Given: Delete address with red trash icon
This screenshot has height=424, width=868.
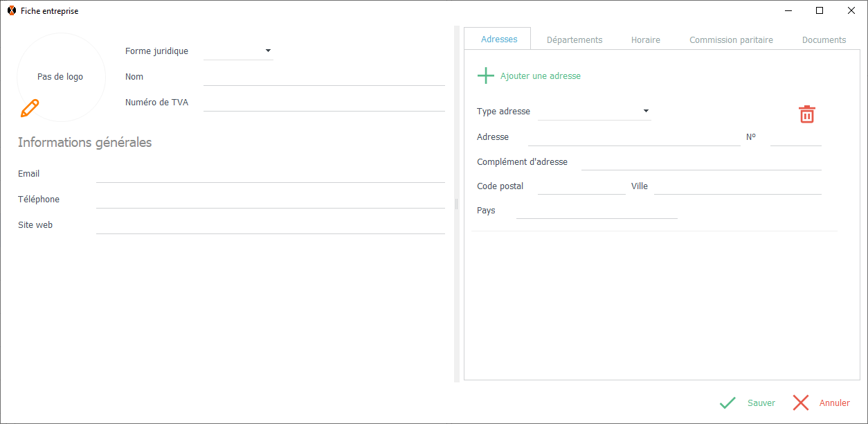Looking at the screenshot, I should 807,114.
